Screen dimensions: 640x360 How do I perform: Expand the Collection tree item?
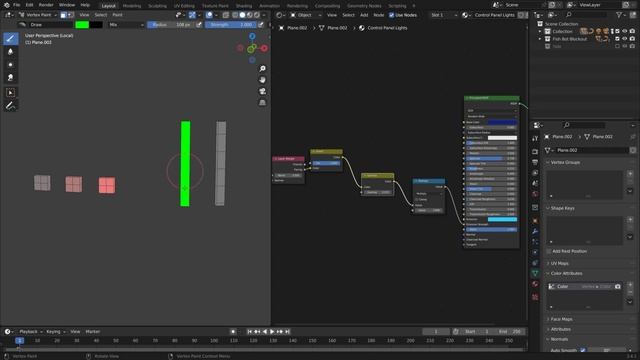click(x=540, y=31)
